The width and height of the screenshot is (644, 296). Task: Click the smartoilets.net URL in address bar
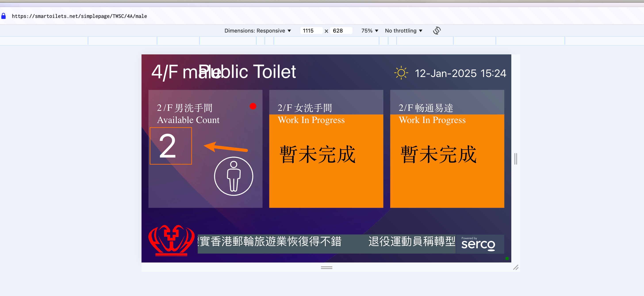click(79, 16)
